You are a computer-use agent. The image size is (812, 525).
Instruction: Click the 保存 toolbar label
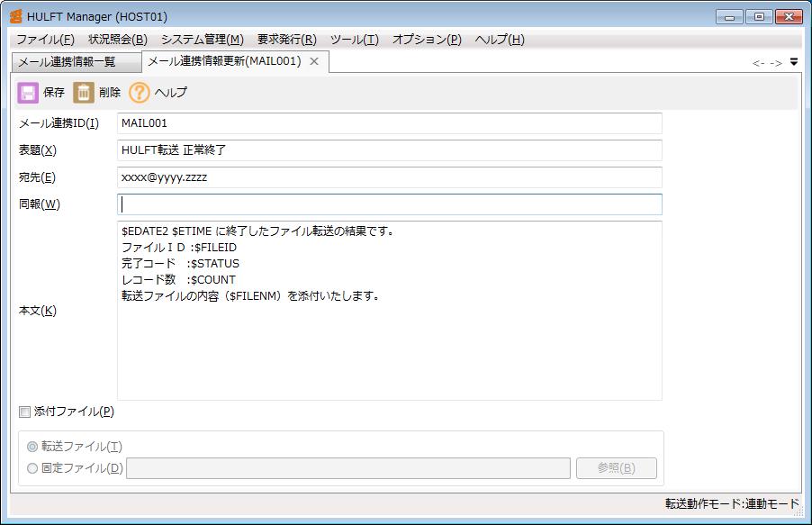pos(54,93)
